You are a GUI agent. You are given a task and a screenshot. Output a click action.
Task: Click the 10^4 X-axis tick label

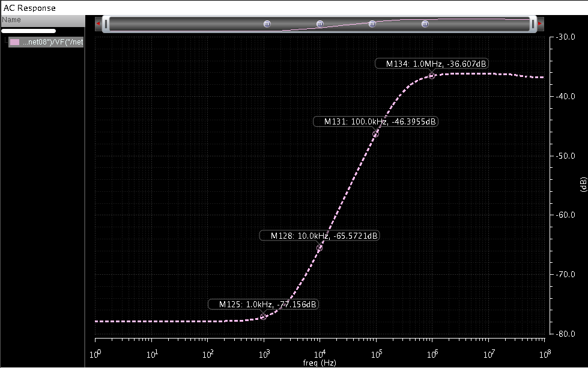[320, 354]
